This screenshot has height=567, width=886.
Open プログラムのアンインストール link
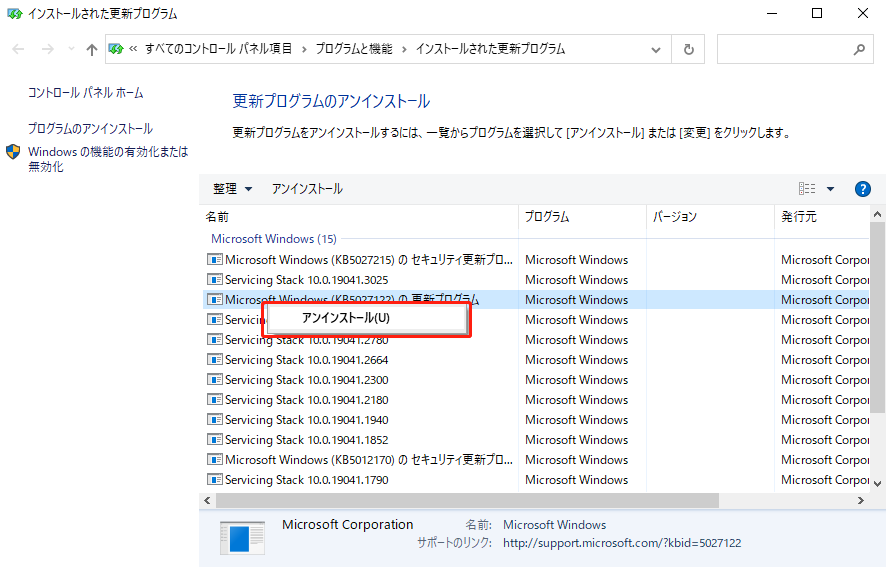pyautogui.click(x=90, y=129)
